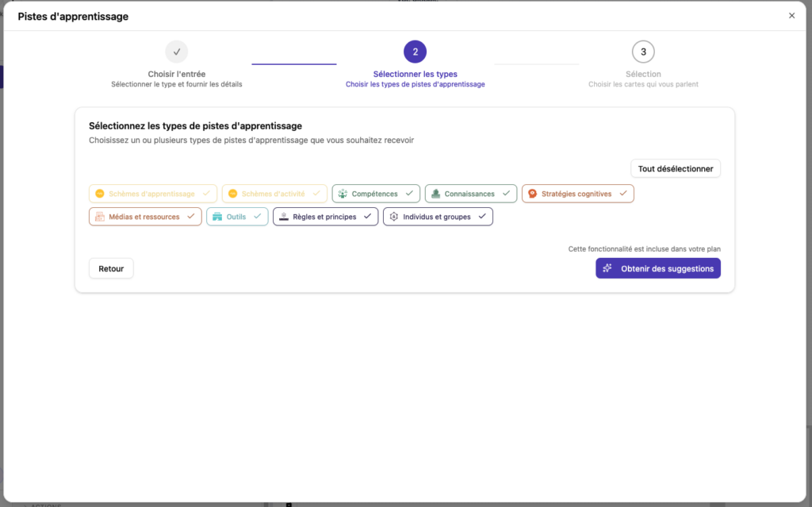This screenshot has height=507, width=812.
Task: Click the Règles et principes icon
Action: [284, 217]
